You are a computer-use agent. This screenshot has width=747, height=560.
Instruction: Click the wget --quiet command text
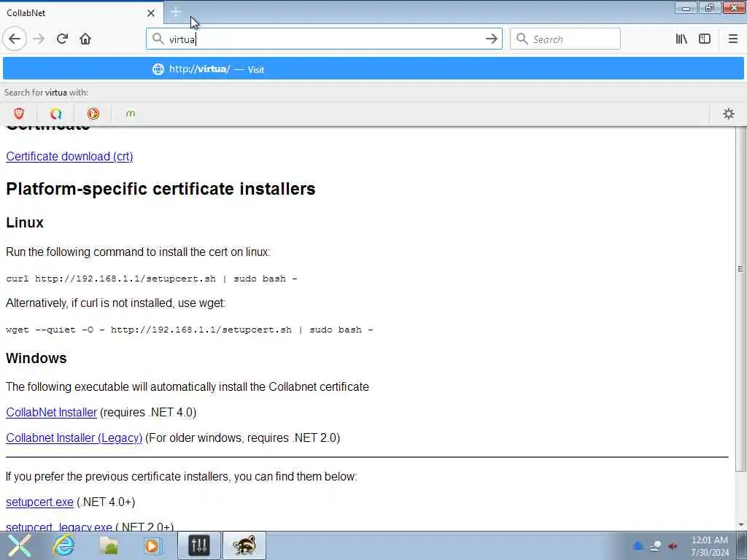point(190,330)
